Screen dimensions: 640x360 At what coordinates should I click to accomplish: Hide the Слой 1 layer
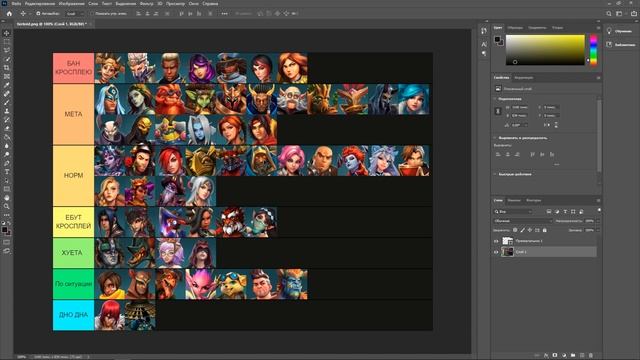[496, 252]
